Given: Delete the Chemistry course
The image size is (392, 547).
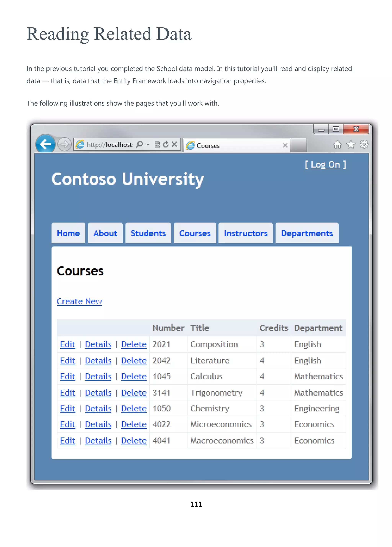Looking at the screenshot, I should pyautogui.click(x=134, y=409).
